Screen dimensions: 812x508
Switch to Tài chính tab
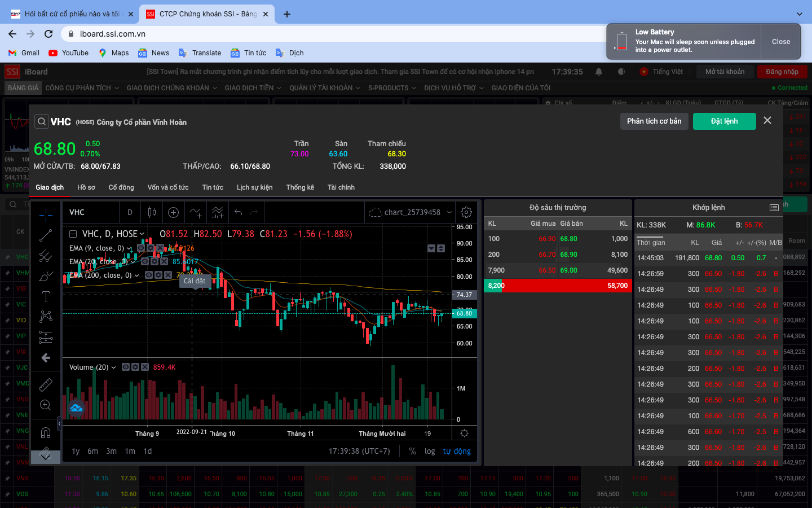click(x=341, y=187)
